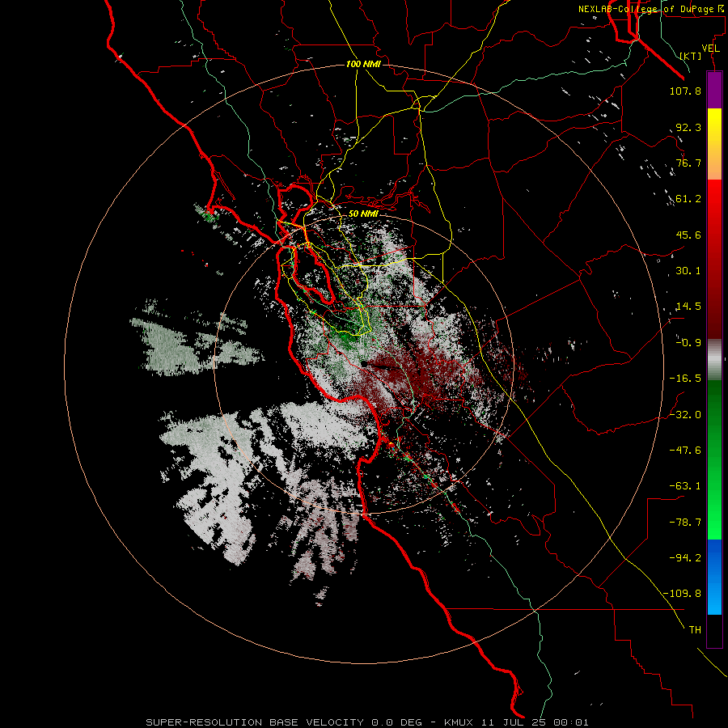Viewport: 728px width, 728px height.
Task: Click the blue segment of velocity color bar
Action: click(714, 577)
